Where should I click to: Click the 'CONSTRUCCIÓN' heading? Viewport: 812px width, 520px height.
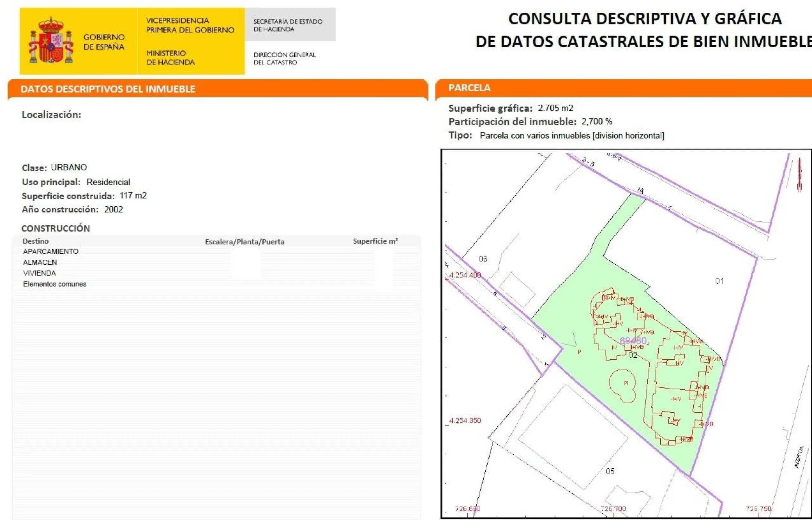[56, 228]
